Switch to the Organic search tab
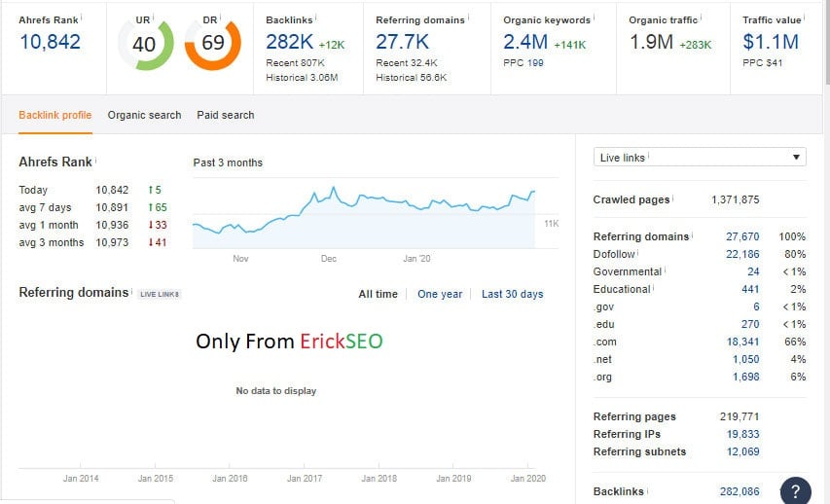The image size is (830, 504). (144, 115)
